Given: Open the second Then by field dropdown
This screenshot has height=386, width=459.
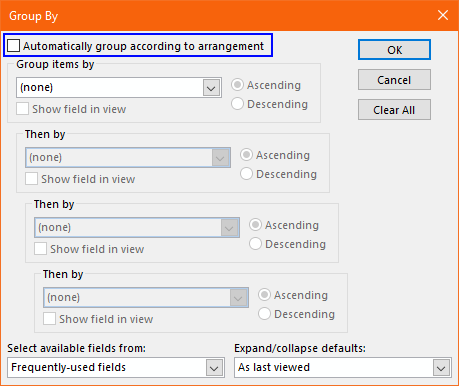Looking at the screenshot, I should (x=137, y=228).
